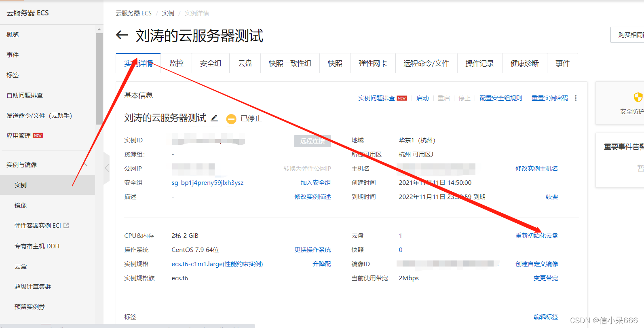Open 自助问题排查 in the sidebar
The image size is (644, 328).
click(x=25, y=95)
